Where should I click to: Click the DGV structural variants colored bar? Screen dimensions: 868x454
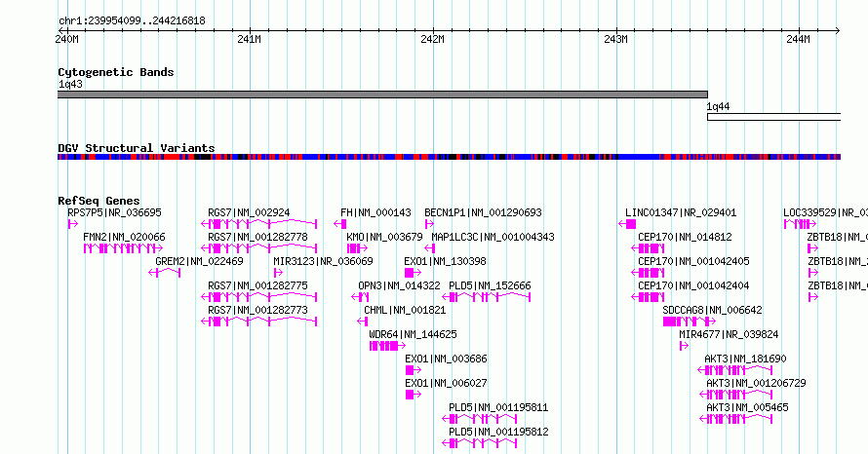449,157
